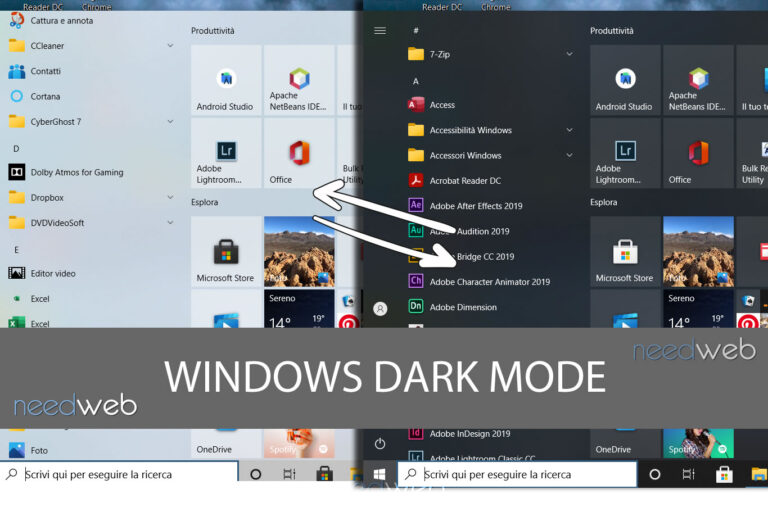The height and width of the screenshot is (512, 768).
Task: Click the search box on the dark taskbar
Action: tap(517, 474)
